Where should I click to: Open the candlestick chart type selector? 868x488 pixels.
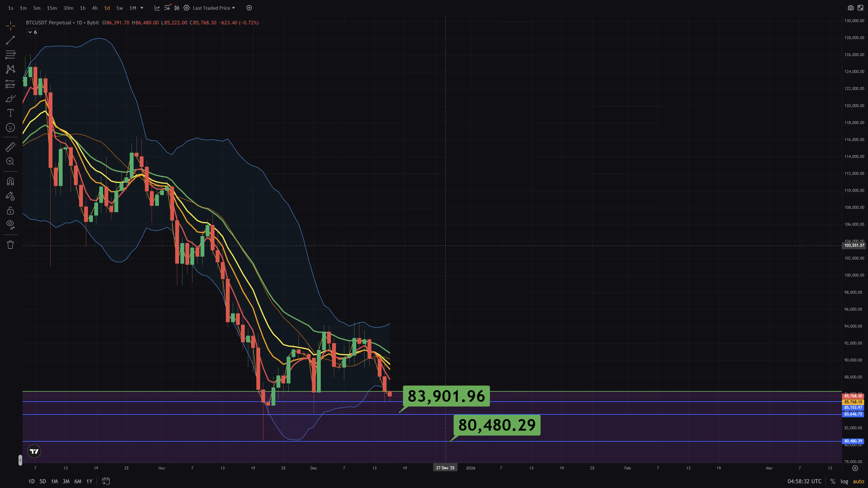click(177, 8)
